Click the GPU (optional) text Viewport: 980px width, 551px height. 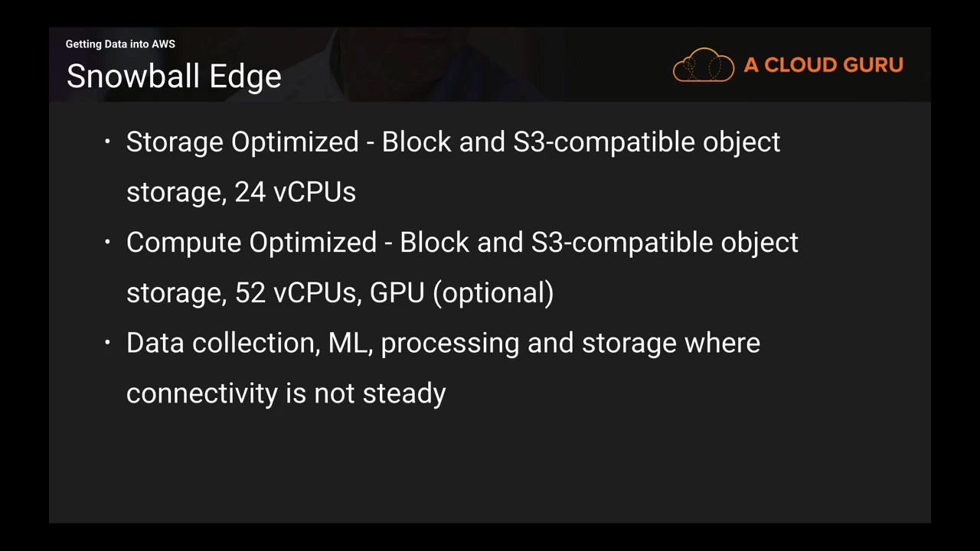(x=461, y=292)
